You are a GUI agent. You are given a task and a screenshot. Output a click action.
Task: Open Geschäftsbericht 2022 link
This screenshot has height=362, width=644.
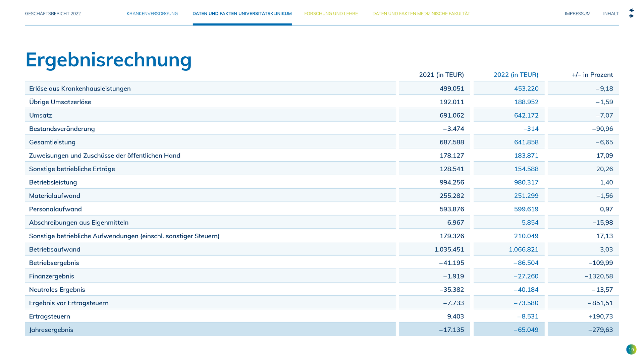(x=53, y=14)
